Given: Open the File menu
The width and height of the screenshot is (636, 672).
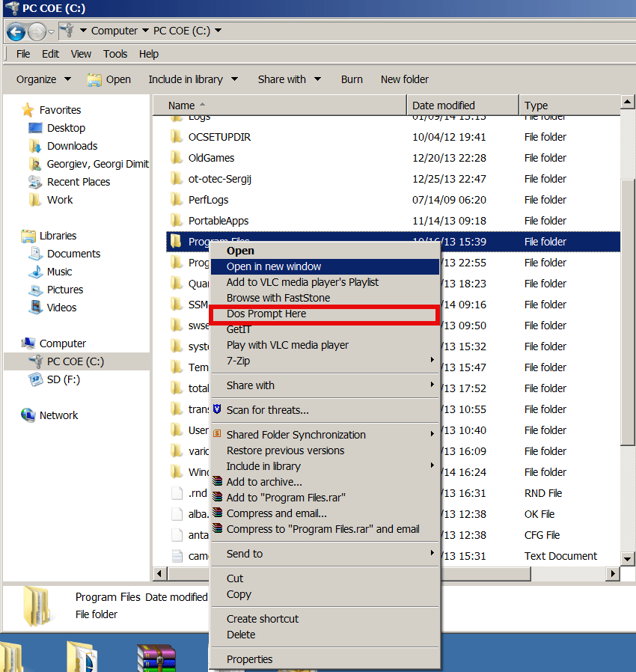Looking at the screenshot, I should click(x=23, y=54).
